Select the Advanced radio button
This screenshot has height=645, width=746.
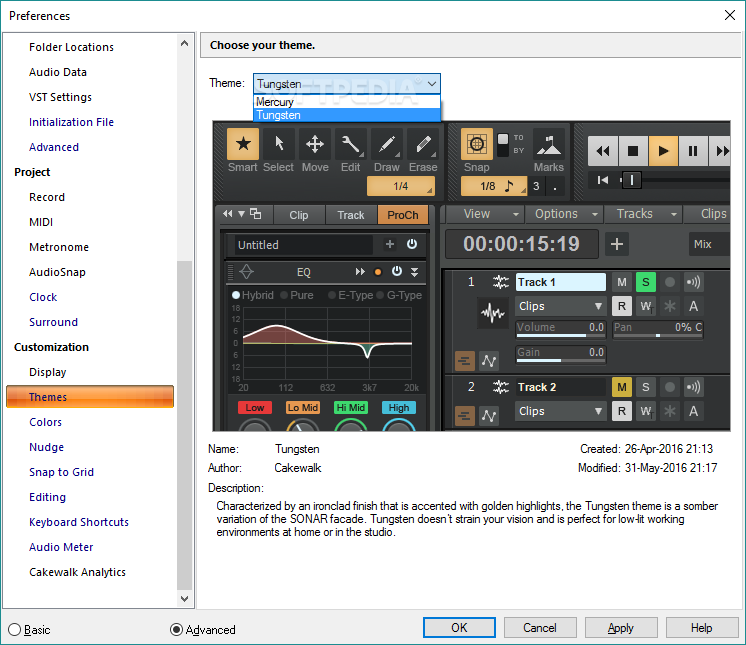(177, 630)
